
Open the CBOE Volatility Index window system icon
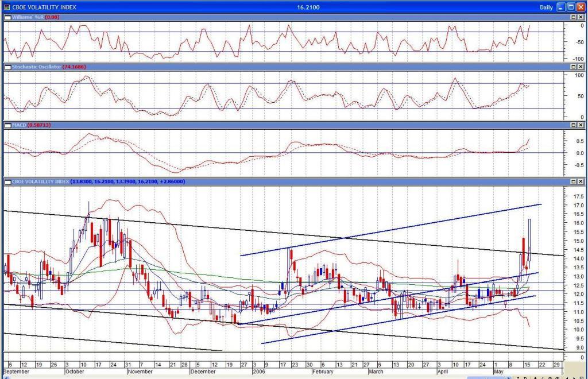click(7, 7)
